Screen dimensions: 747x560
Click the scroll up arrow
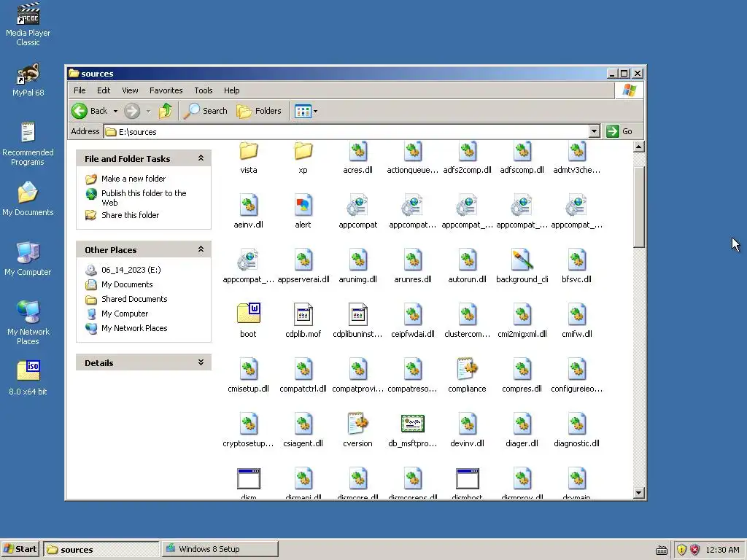click(639, 147)
